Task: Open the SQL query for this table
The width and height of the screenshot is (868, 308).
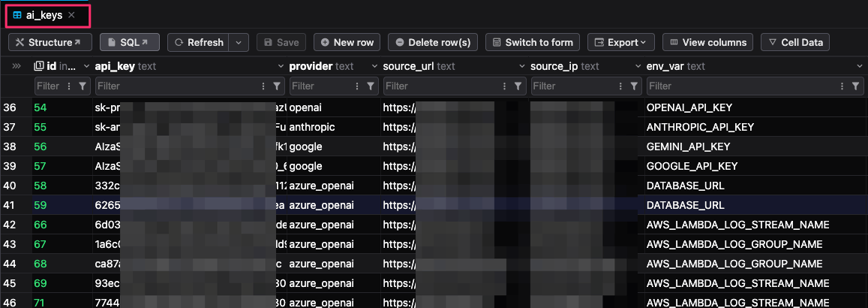Action: (130, 42)
